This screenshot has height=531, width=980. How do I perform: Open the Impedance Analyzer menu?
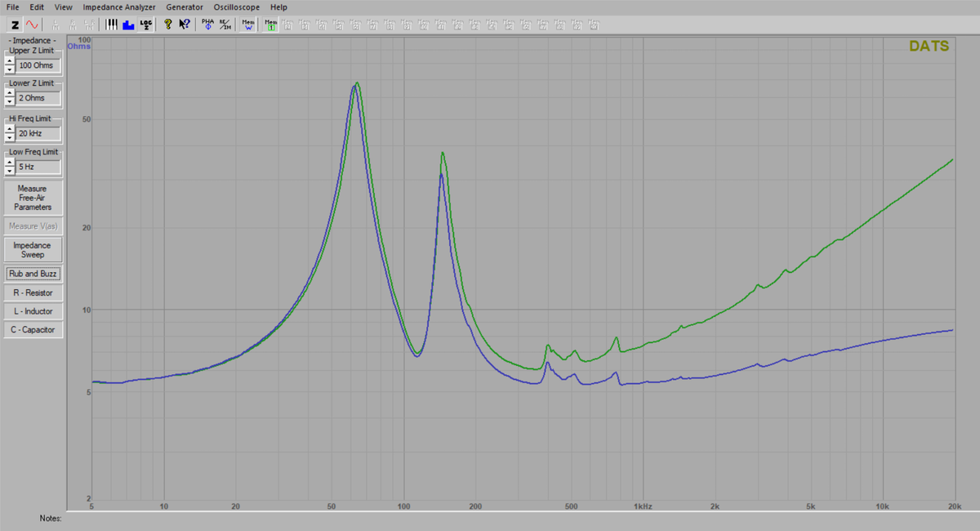[x=119, y=7]
